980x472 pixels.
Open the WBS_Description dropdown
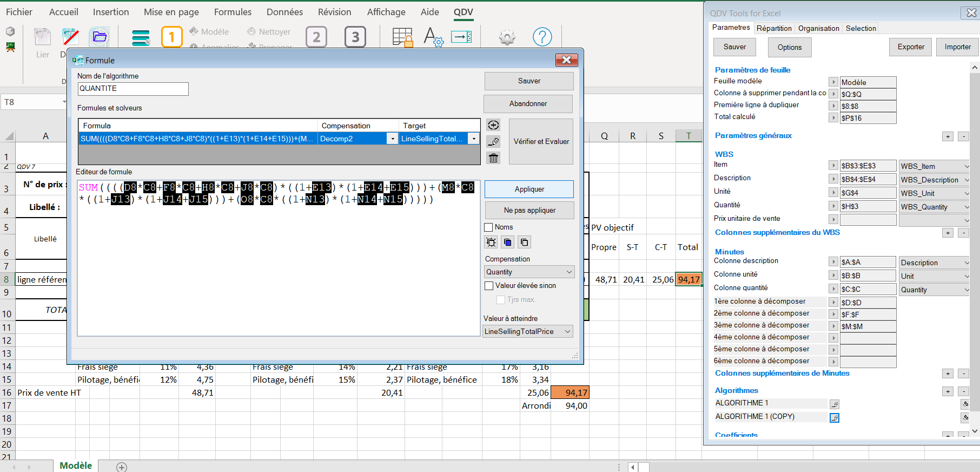coord(934,180)
